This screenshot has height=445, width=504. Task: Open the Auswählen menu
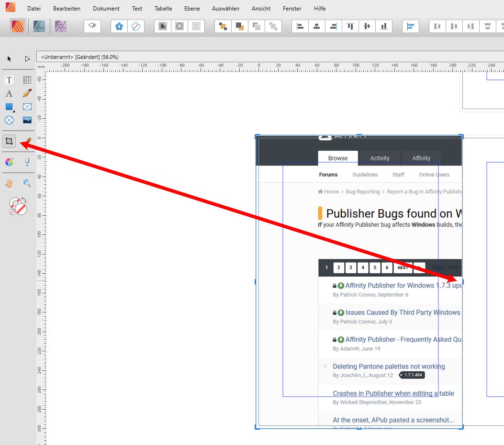coord(225,8)
